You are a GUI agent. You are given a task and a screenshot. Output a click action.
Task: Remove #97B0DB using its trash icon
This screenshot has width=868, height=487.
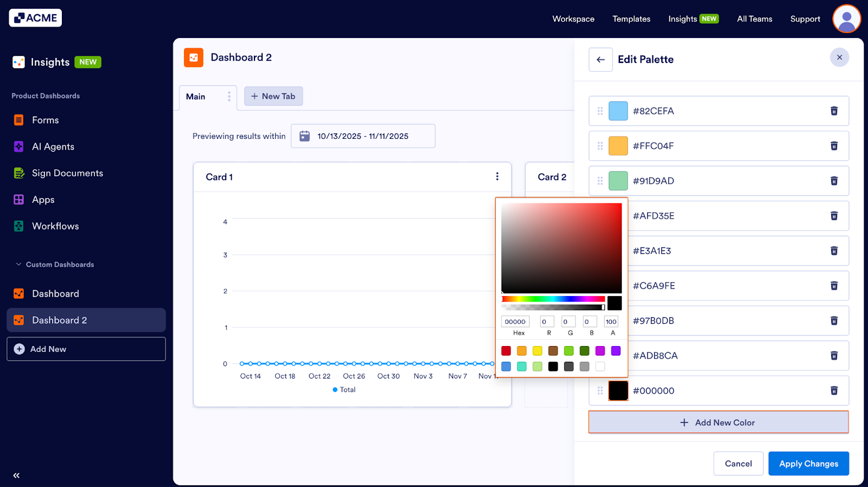(x=834, y=321)
